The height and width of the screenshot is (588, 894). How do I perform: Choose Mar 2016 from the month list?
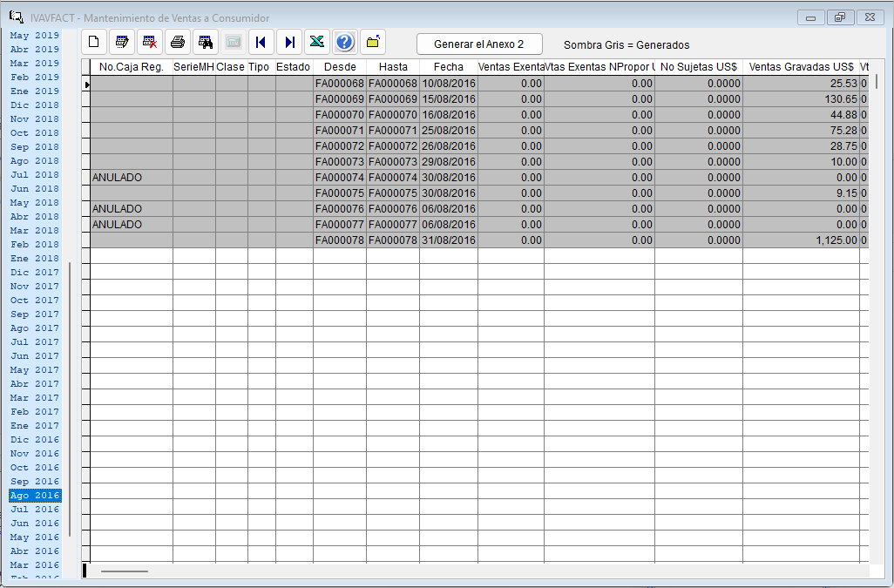point(35,565)
